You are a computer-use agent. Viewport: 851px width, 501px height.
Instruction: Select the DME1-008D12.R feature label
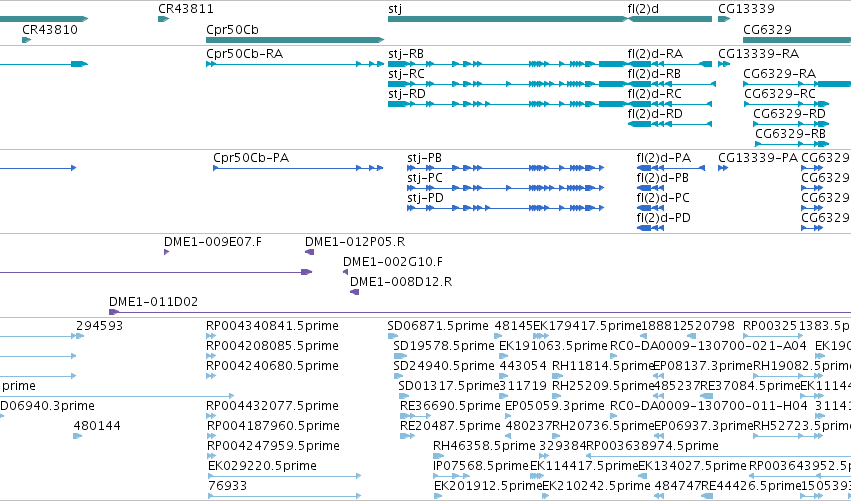click(x=401, y=282)
